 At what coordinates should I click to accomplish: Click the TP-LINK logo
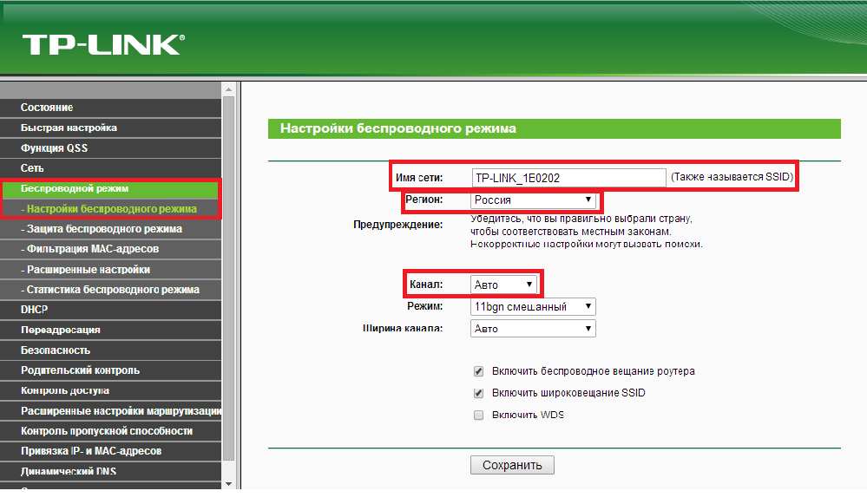pyautogui.click(x=103, y=45)
